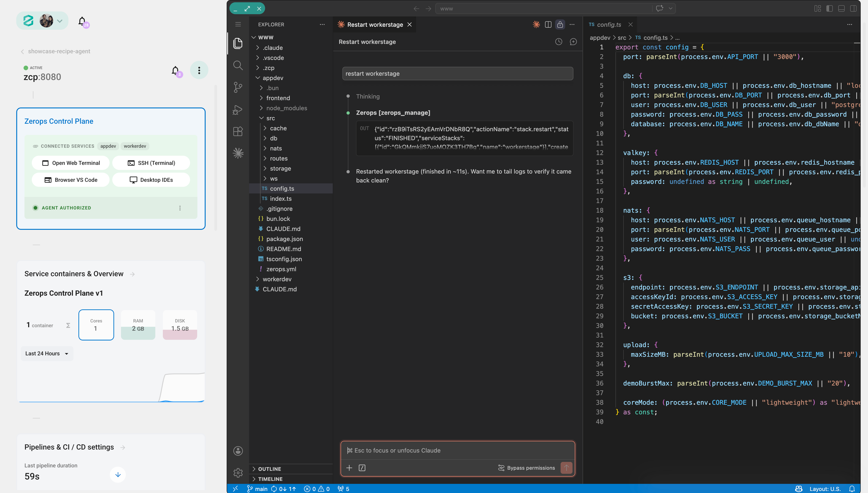Screen dimensions: 868x493
Task: Open status bar notifications bell
Action: click(852, 489)
